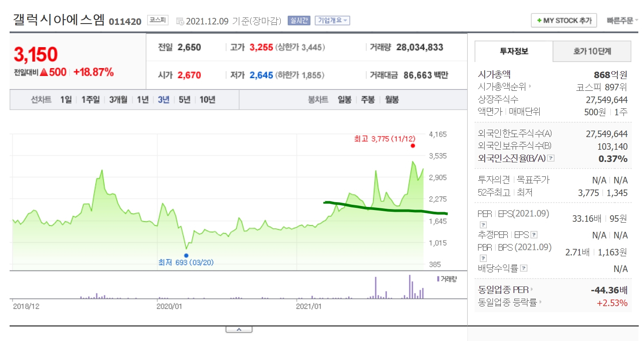Image resolution: width=644 pixels, height=341 pixels.
Task: Open the help icon next to 배당수익률
Action: pyautogui.click(x=524, y=269)
